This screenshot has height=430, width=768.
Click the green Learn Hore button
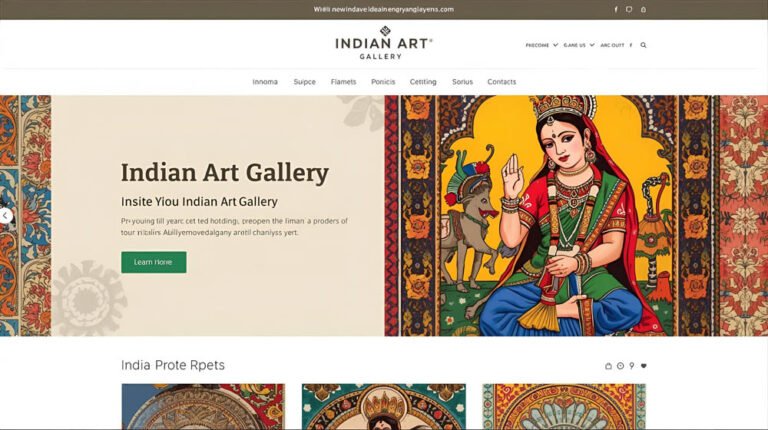(154, 262)
